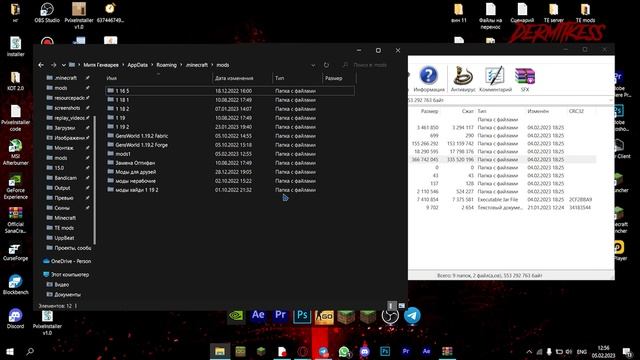Click the volume icon in system tray
640x360 pixels.
coord(569,351)
